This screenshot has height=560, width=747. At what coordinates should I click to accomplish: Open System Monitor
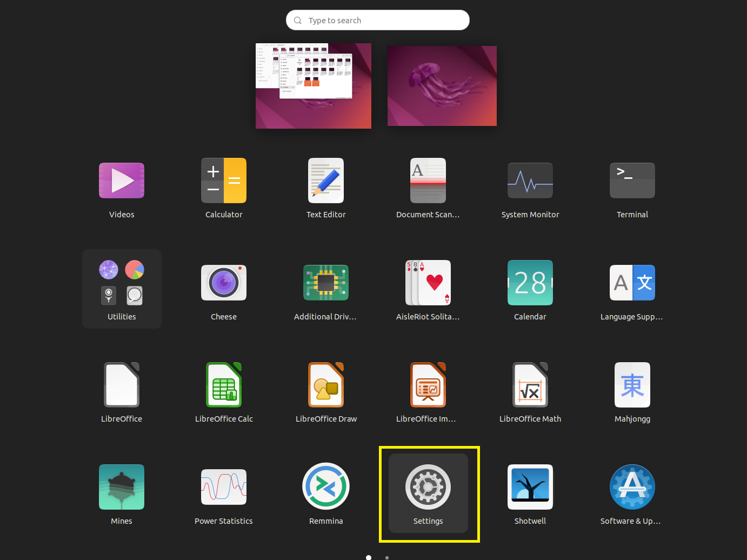[x=530, y=181]
